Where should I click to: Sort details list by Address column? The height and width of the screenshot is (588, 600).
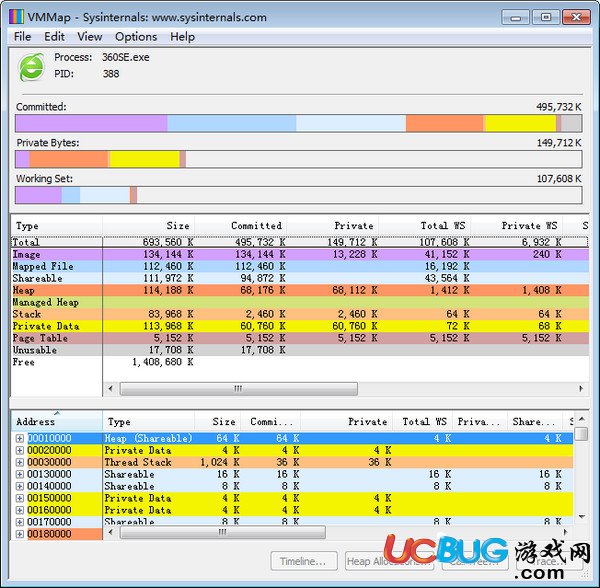click(57, 422)
